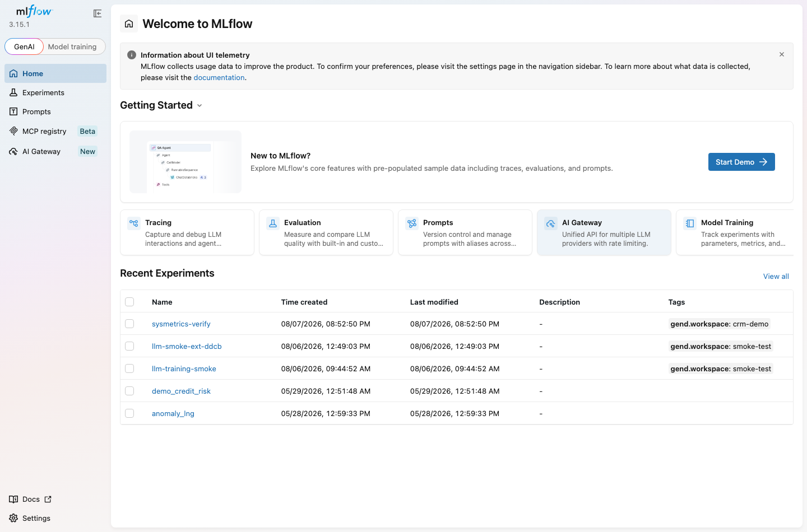
Task: Click the smoke-test tag on llm-smoke-ext-ddcb row
Action: (x=721, y=346)
